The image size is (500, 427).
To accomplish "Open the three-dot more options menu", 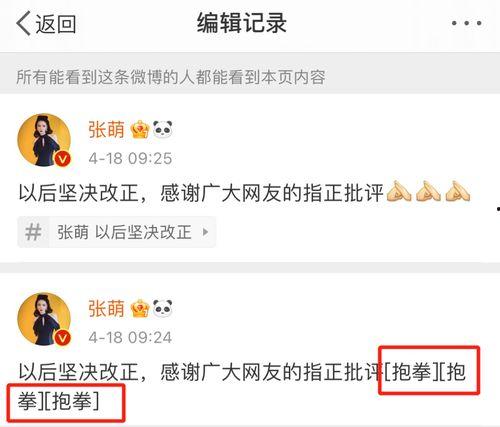I will point(466,23).
